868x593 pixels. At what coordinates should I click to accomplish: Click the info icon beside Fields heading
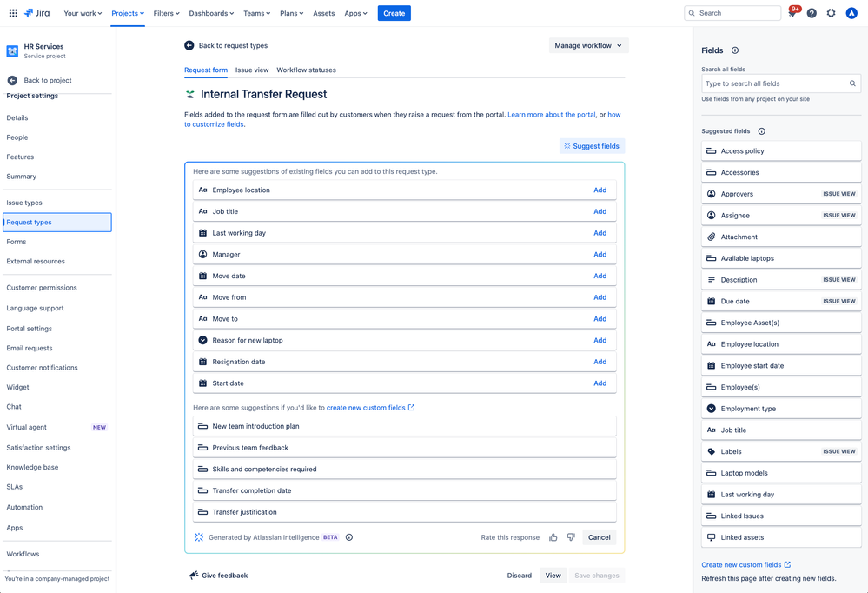[735, 50]
